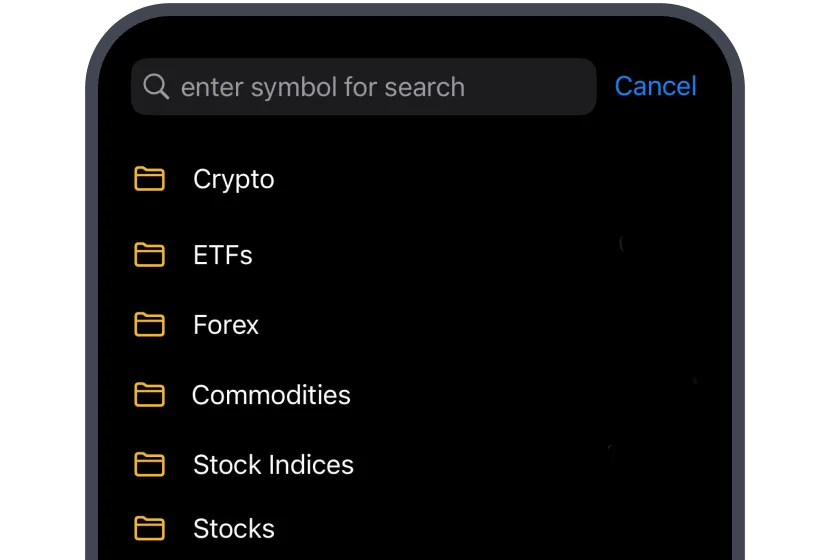Expand the ETFs symbol category
Viewport: 830px width, 560px height.
[400, 255]
